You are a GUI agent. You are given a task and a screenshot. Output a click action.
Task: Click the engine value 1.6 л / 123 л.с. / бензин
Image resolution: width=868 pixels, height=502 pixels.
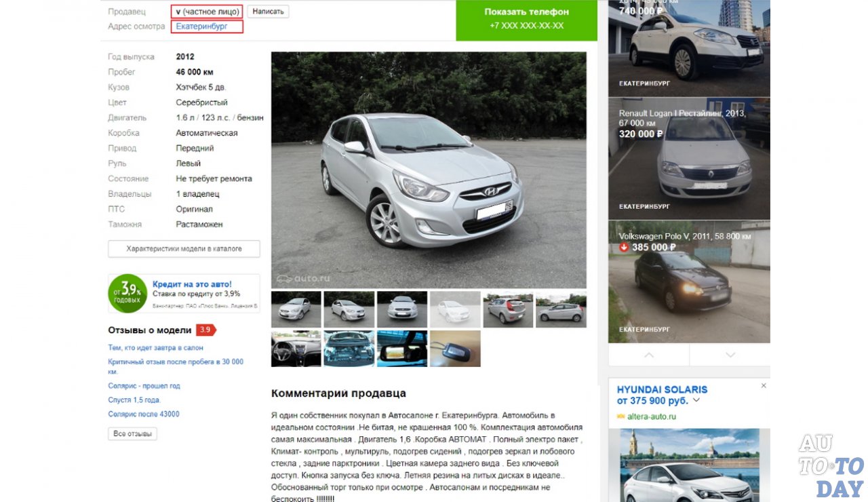[220, 118]
